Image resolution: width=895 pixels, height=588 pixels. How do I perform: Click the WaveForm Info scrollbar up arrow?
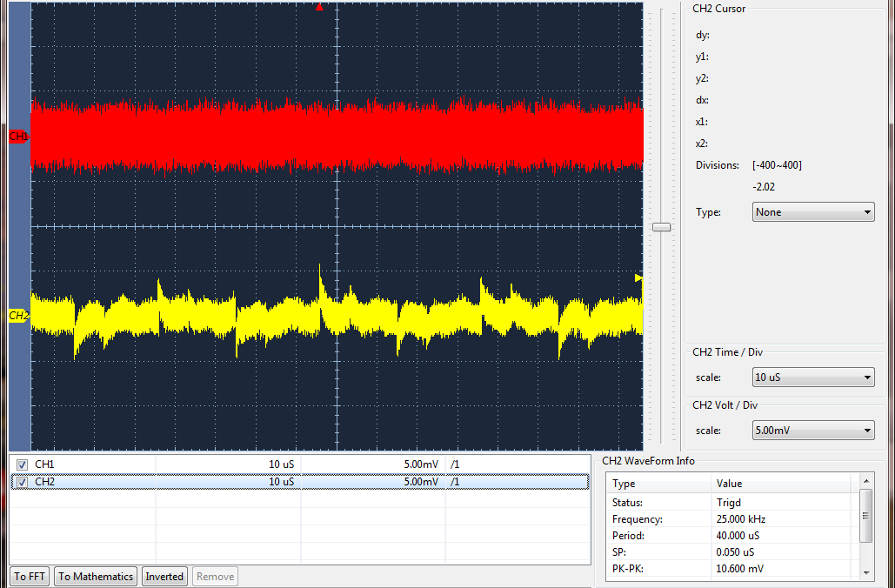(866, 481)
